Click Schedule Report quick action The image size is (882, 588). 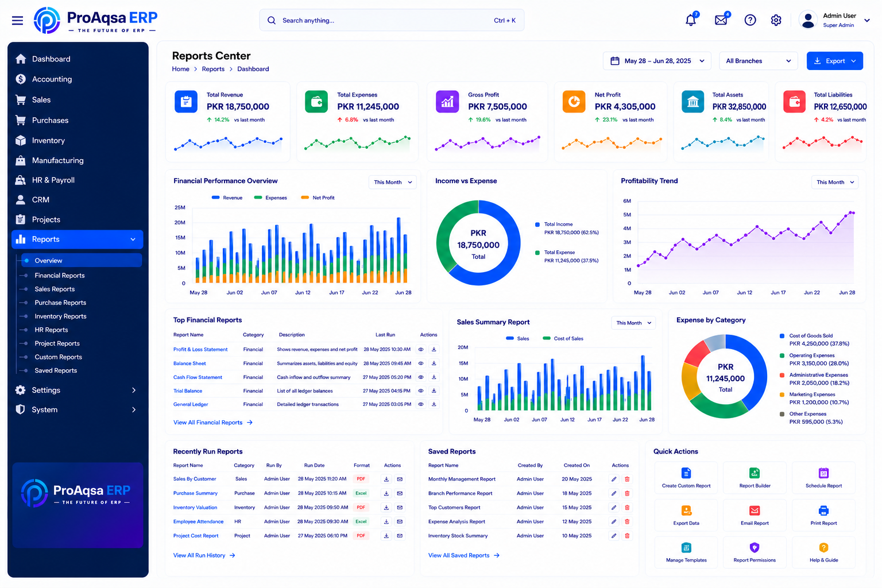pos(823,478)
